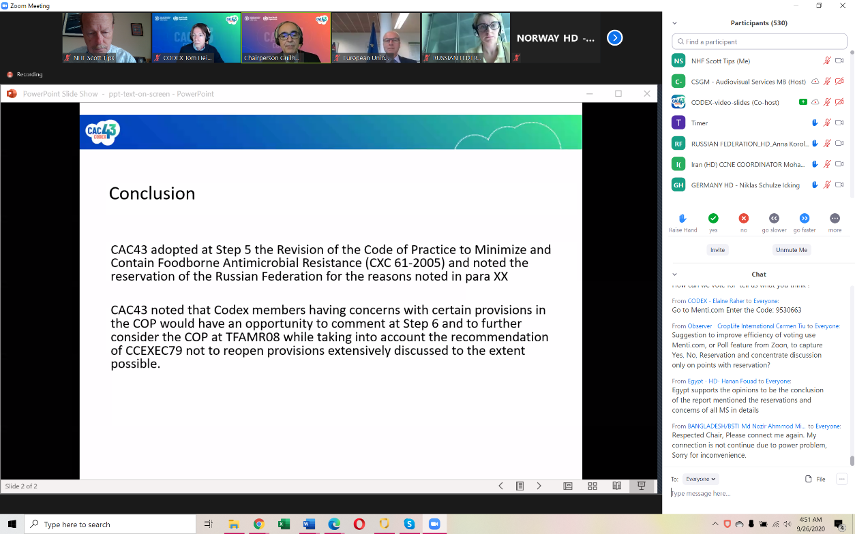Click the Unmute Me button
Screen dimensions: 856x535
(791, 250)
